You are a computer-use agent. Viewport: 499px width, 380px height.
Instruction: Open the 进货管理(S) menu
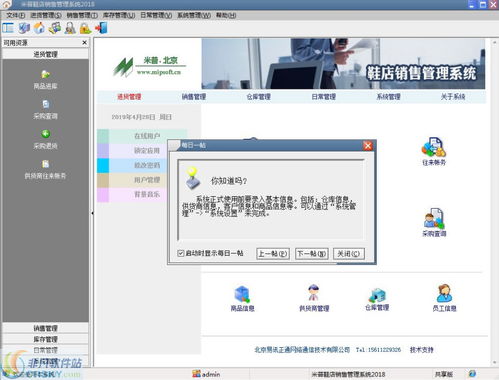coord(46,15)
